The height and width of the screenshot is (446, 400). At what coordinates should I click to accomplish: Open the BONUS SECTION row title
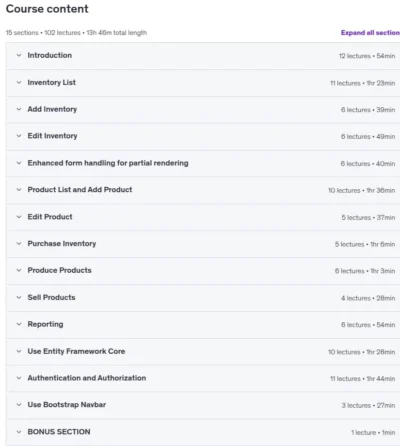pos(59,432)
